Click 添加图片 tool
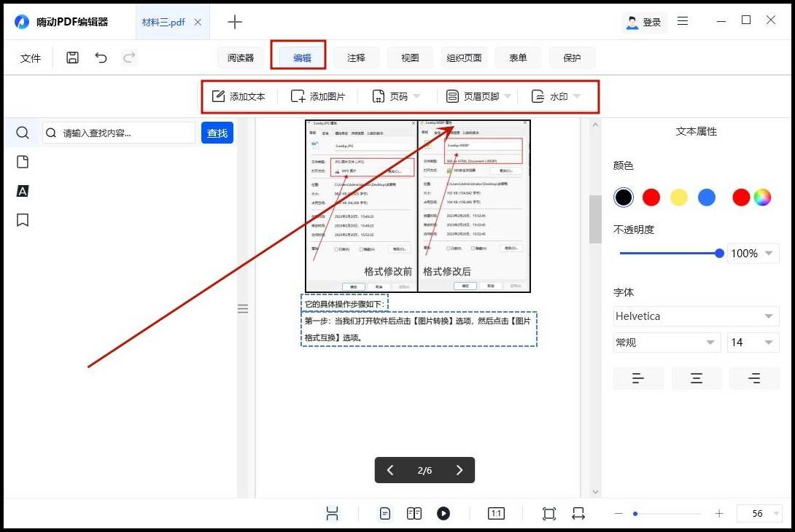The image size is (795, 532). click(x=318, y=96)
